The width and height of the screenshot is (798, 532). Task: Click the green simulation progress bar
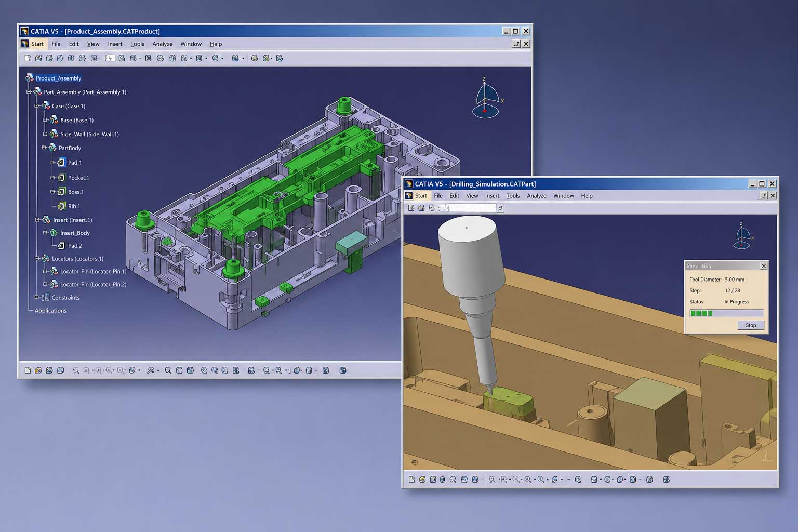tap(726, 313)
